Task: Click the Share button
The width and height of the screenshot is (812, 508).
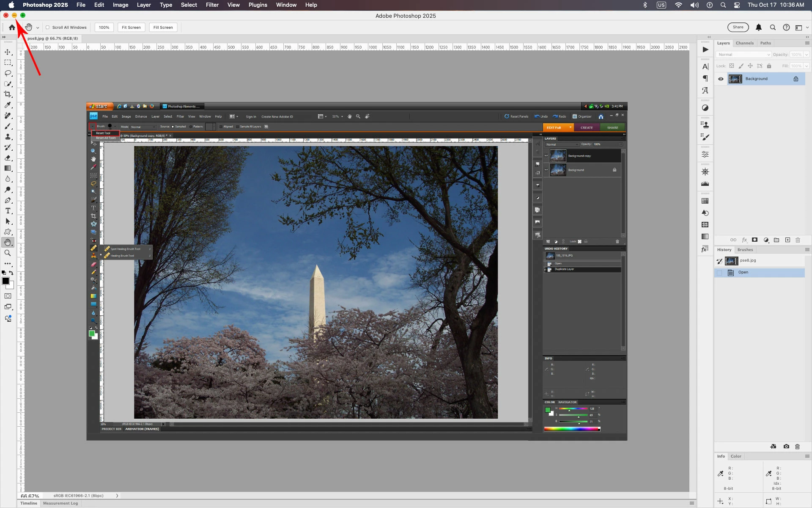Action: [738, 28]
